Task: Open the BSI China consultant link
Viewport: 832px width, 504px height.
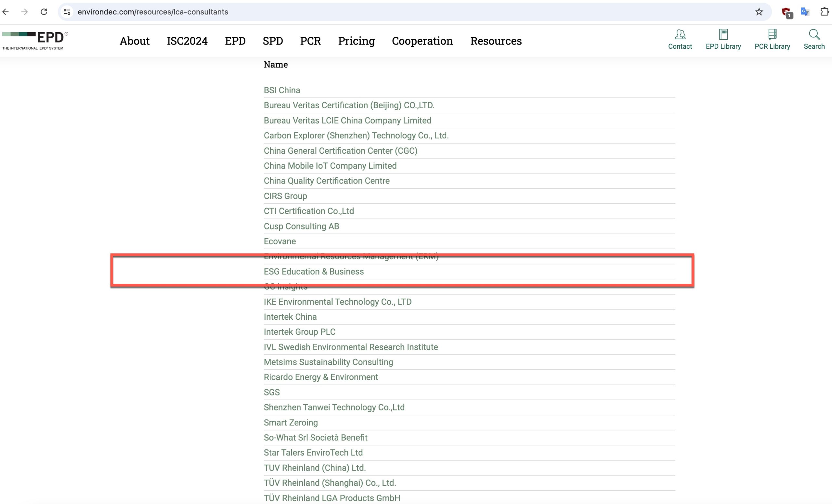Action: pos(282,90)
